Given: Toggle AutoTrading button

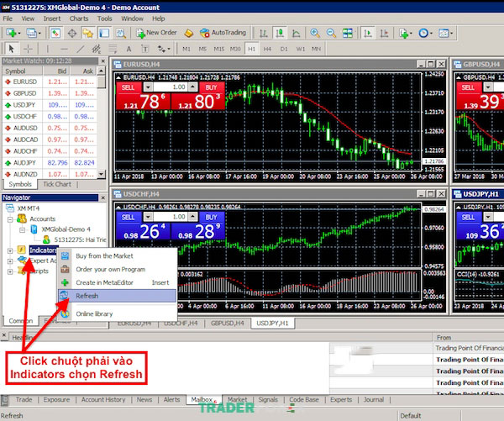Looking at the screenshot, I should point(223,33).
